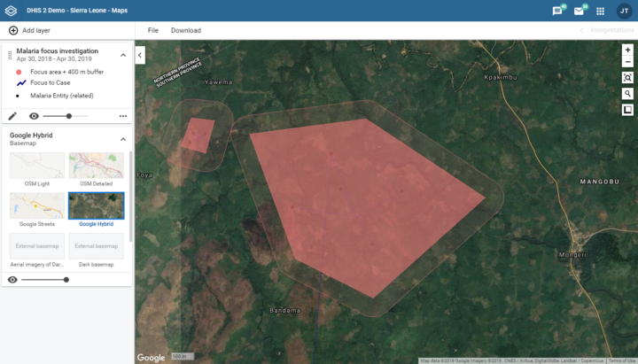Click the Bandama place label on map

coord(284,310)
